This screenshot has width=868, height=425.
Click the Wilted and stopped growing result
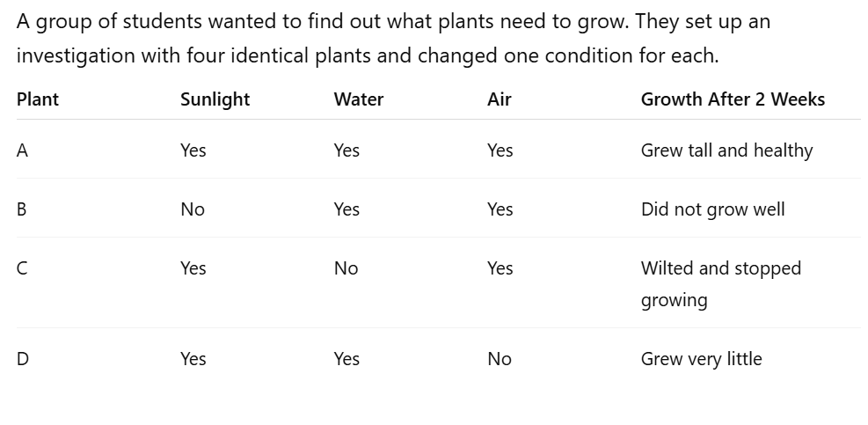pos(720,283)
